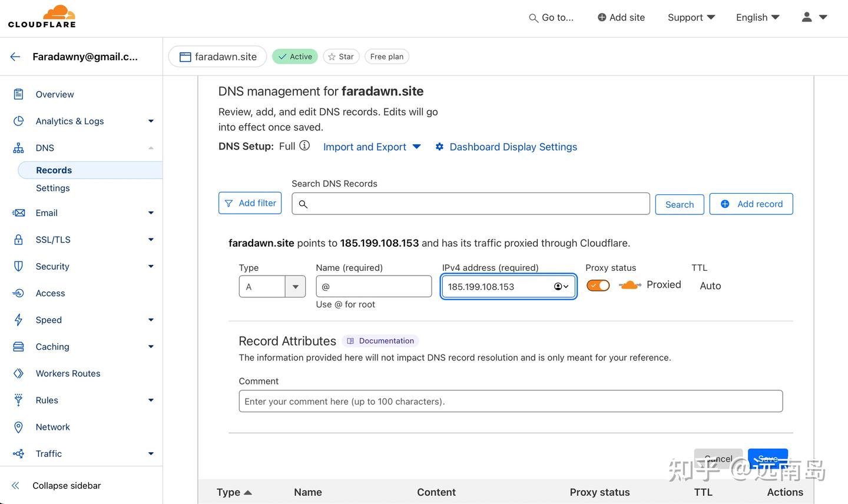Screen dimensions: 848x504
Task: Click the Workers Routes icon
Action: coord(18,373)
